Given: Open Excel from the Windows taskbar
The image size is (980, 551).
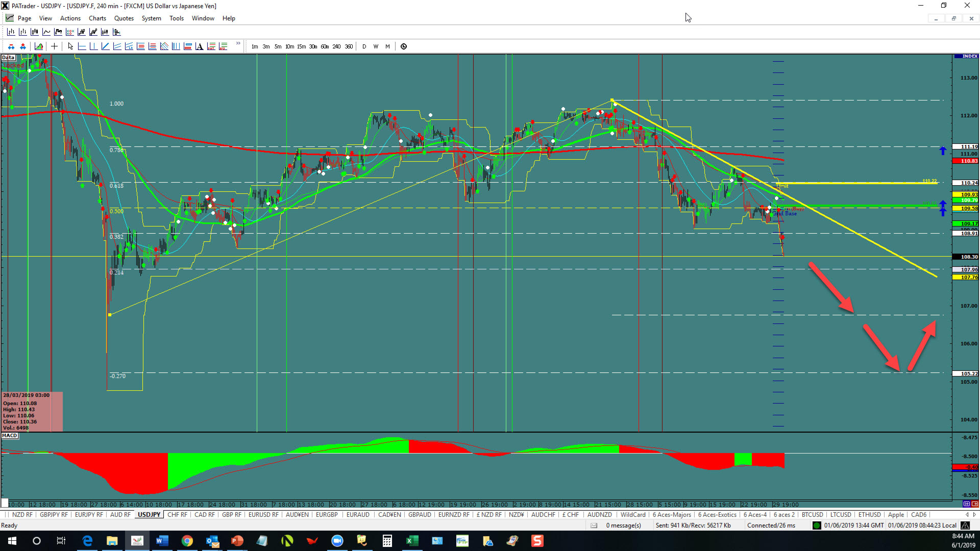Looking at the screenshot, I should coord(412,540).
